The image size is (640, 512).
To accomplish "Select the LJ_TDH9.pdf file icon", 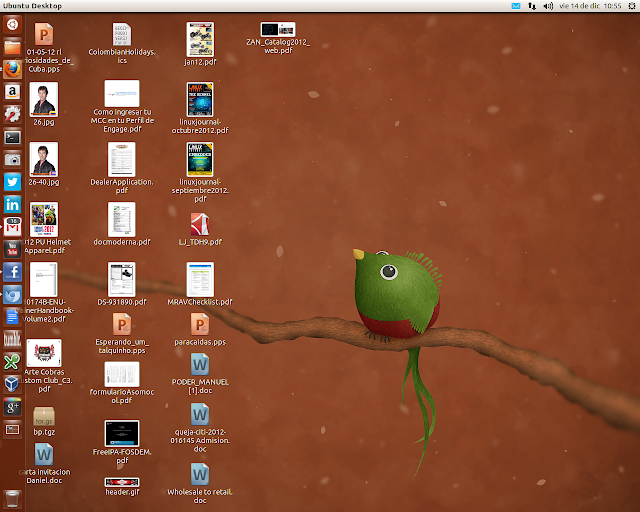I will 200,229.
